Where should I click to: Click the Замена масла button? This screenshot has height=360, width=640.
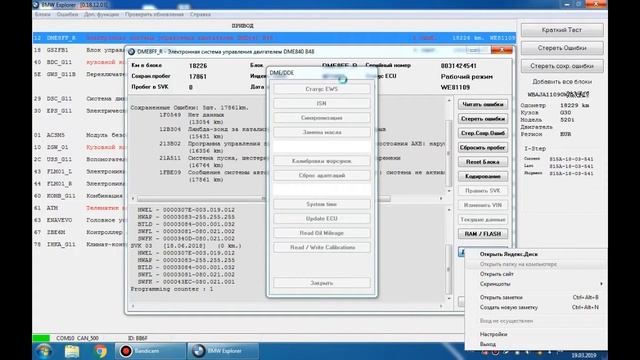click(322, 132)
